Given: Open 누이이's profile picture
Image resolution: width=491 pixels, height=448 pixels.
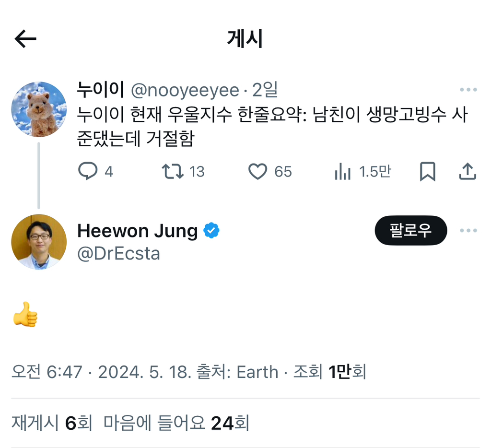Looking at the screenshot, I should (39, 109).
